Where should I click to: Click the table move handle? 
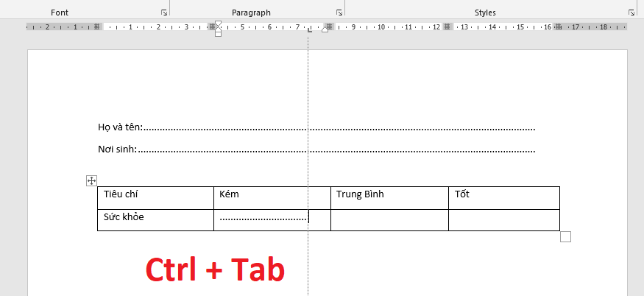coord(92,180)
